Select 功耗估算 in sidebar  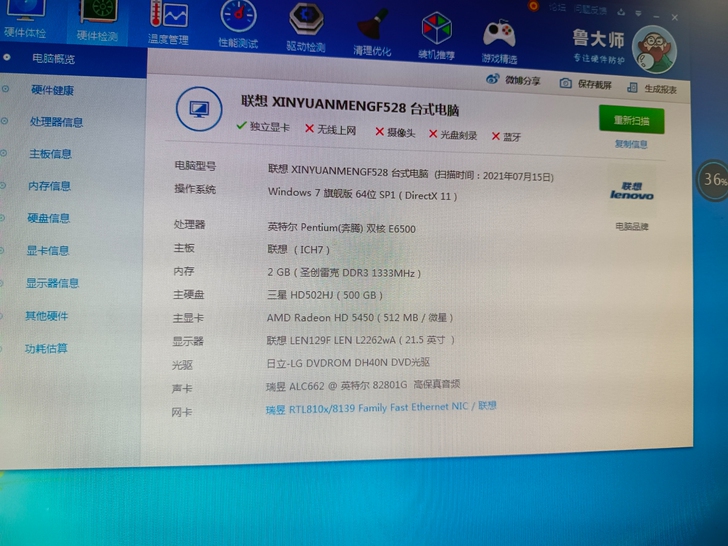click(46, 348)
